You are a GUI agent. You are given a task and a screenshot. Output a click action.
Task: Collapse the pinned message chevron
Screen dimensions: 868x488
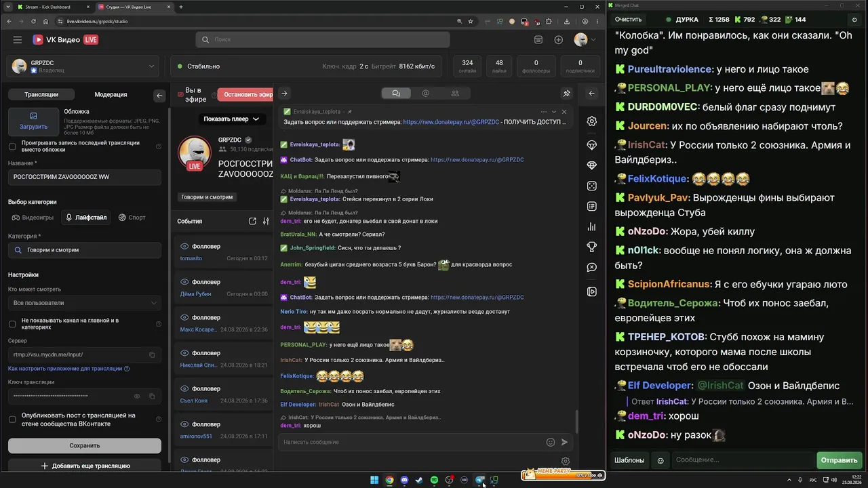[554, 112]
